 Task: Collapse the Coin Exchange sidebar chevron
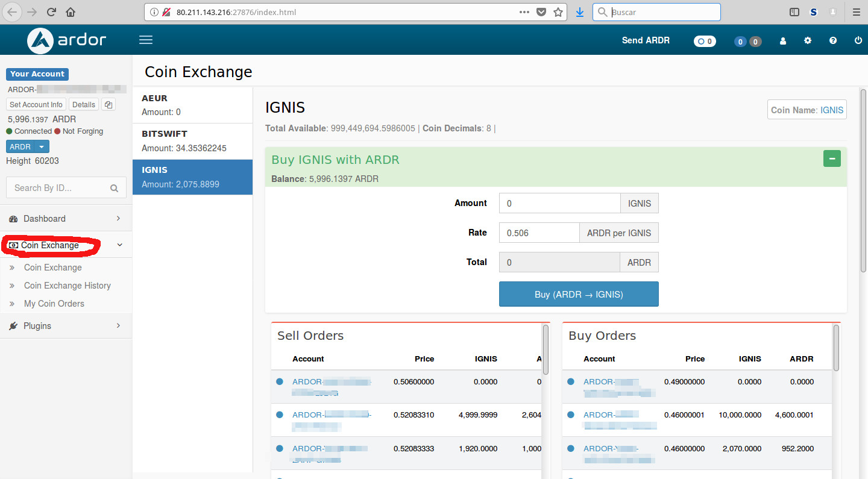[x=119, y=245]
